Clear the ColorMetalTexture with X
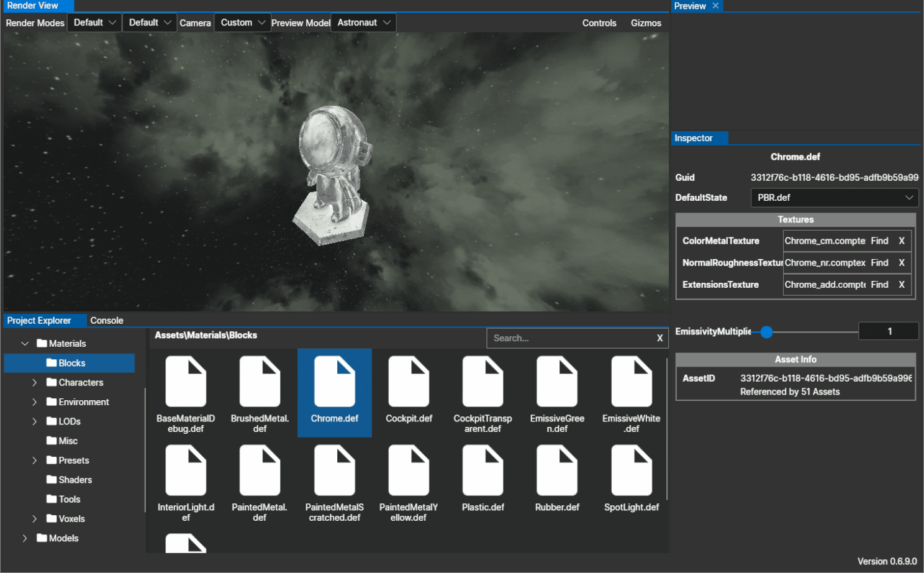The width and height of the screenshot is (924, 573). point(902,241)
